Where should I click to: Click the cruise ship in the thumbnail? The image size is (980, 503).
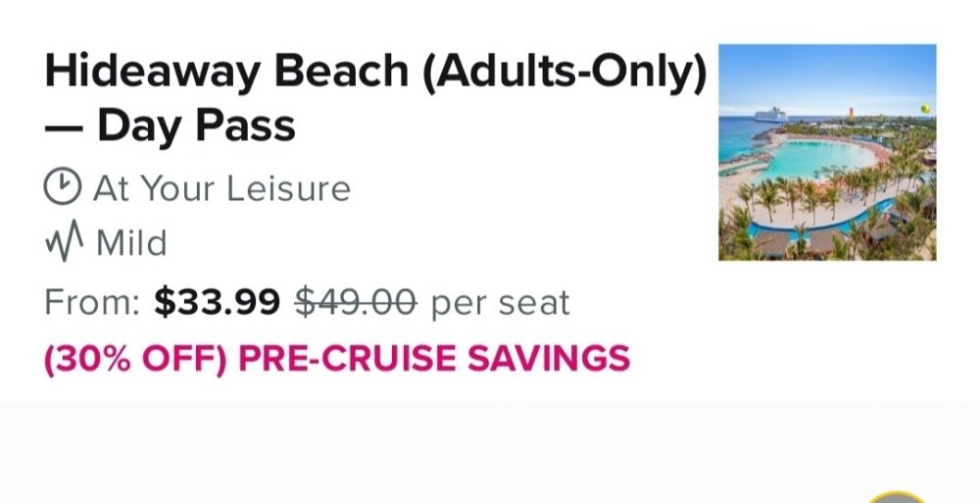pos(770,115)
